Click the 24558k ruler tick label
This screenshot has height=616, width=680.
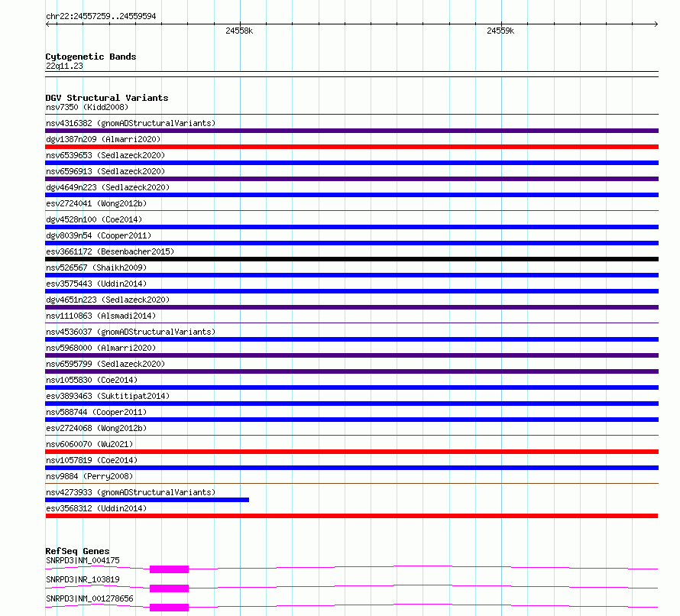pyautogui.click(x=239, y=31)
